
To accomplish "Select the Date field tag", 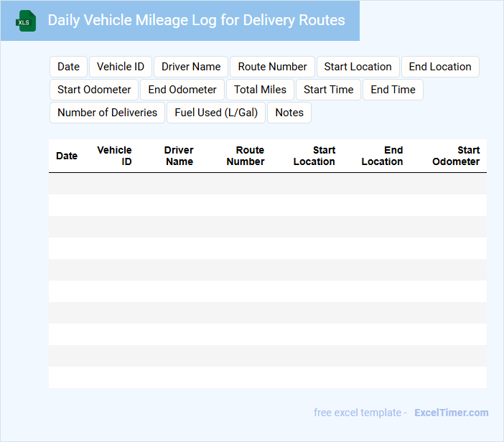I will 68,67.
